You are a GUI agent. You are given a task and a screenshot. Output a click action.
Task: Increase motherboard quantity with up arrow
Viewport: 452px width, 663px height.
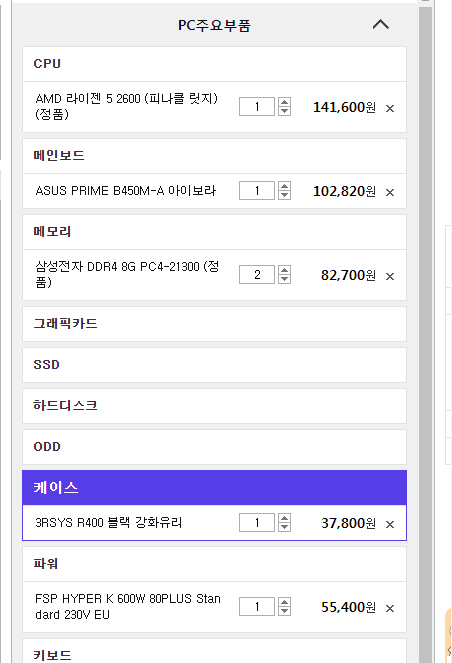pos(285,186)
